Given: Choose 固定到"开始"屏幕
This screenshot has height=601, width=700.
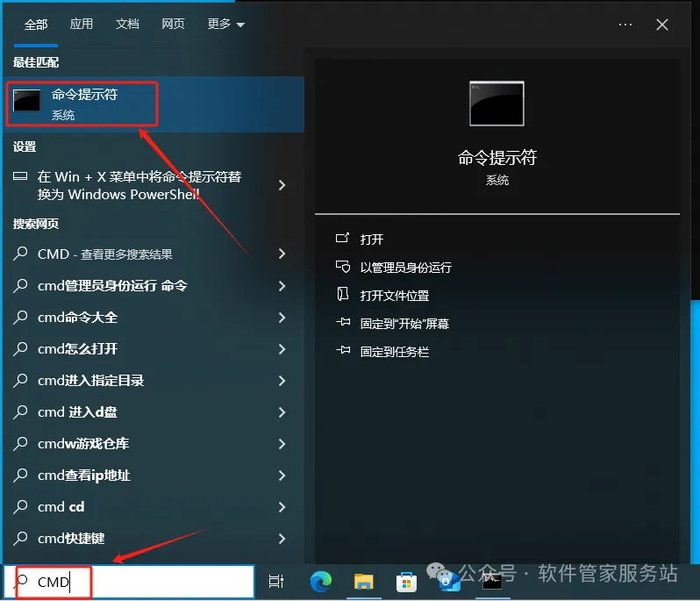Looking at the screenshot, I should click(x=404, y=324).
